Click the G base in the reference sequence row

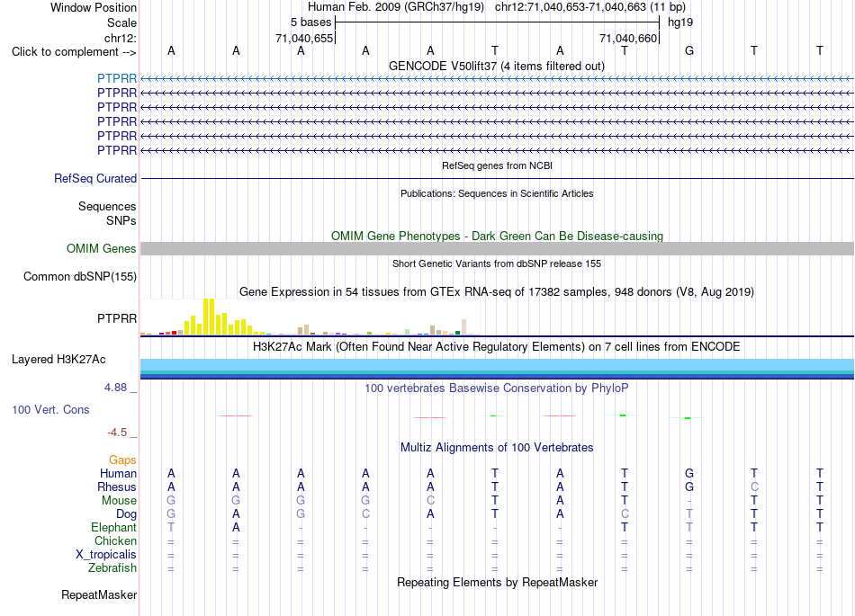click(689, 50)
